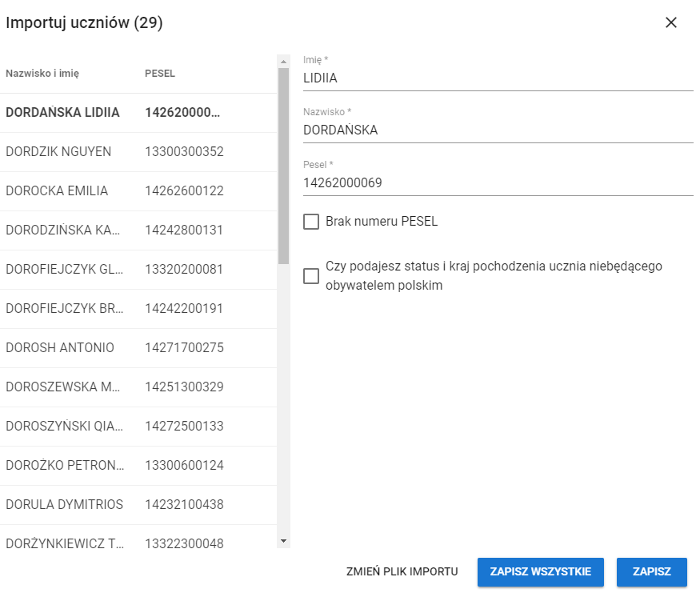Select row with PESEL 14251300329

(184, 387)
